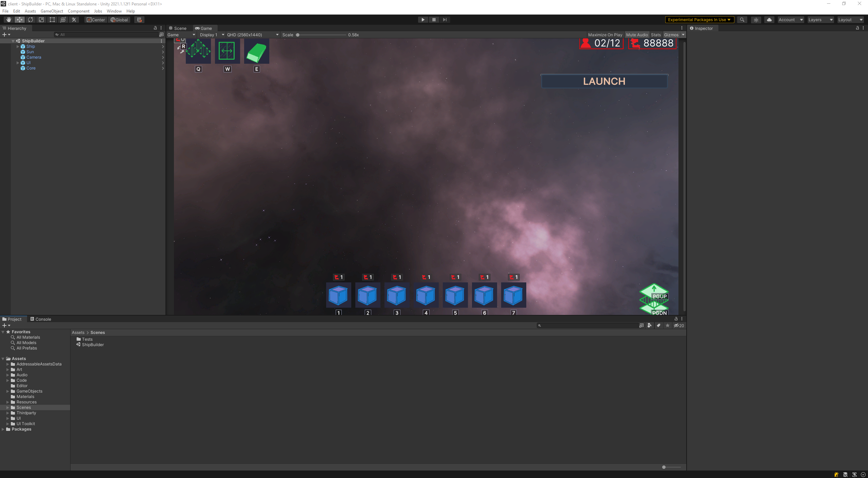
Task: Toggle the Inspector panel lock
Action: pos(857,28)
